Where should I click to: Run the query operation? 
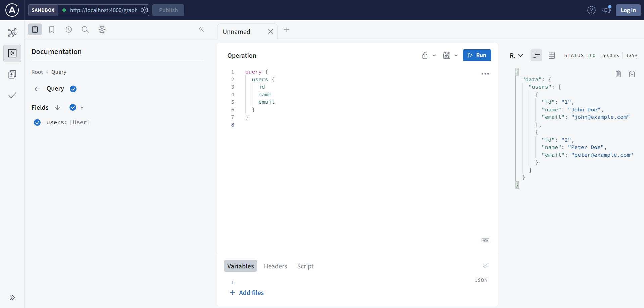coord(477,55)
